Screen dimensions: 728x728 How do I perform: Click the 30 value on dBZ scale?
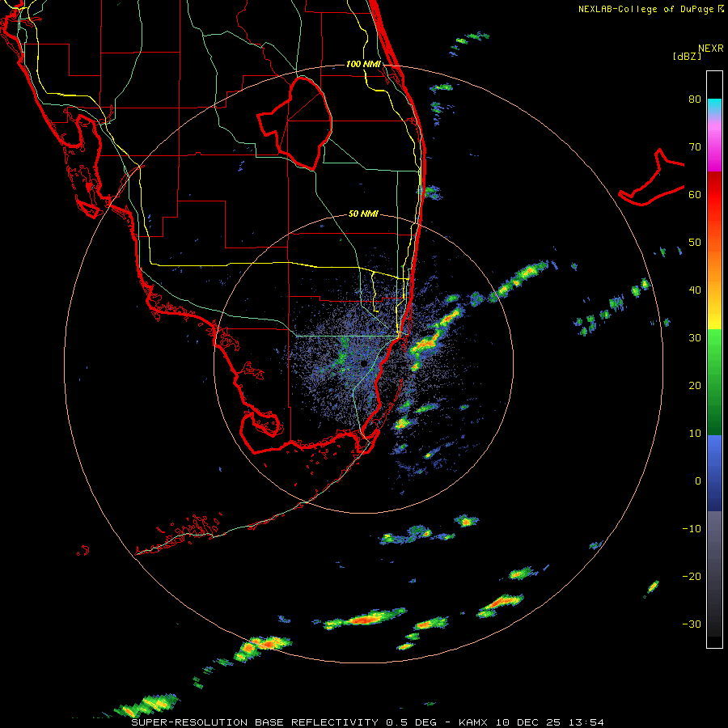[695, 337]
